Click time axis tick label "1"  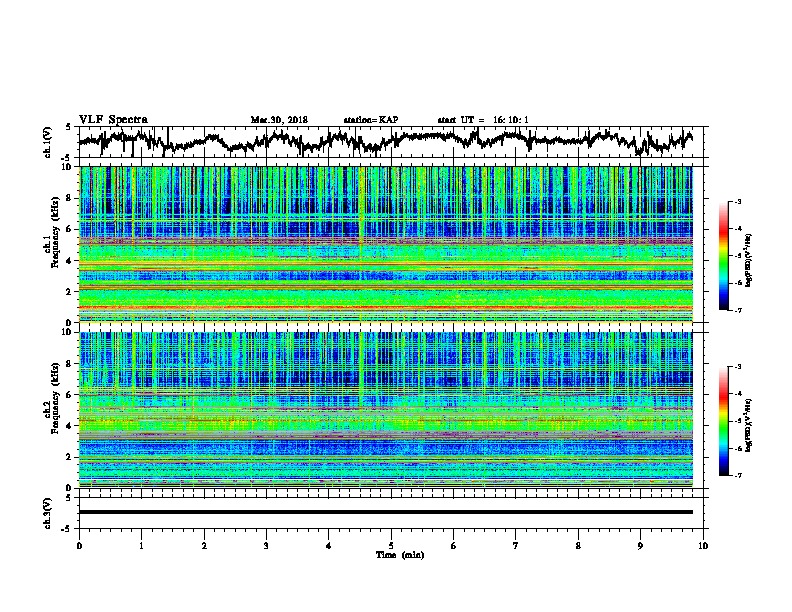coord(141,545)
